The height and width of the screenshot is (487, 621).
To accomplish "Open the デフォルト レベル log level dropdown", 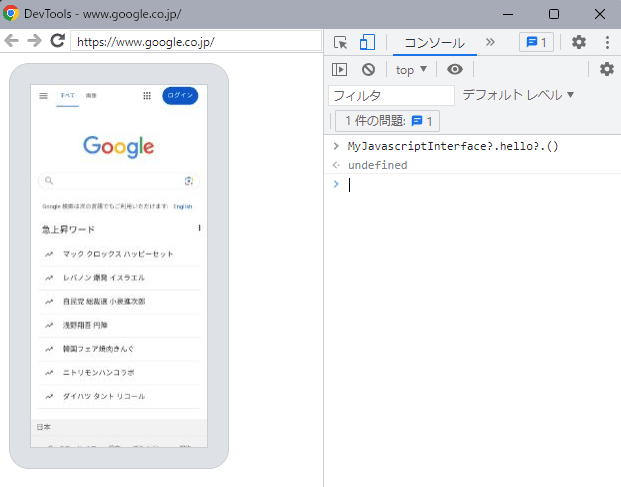I will point(518,95).
